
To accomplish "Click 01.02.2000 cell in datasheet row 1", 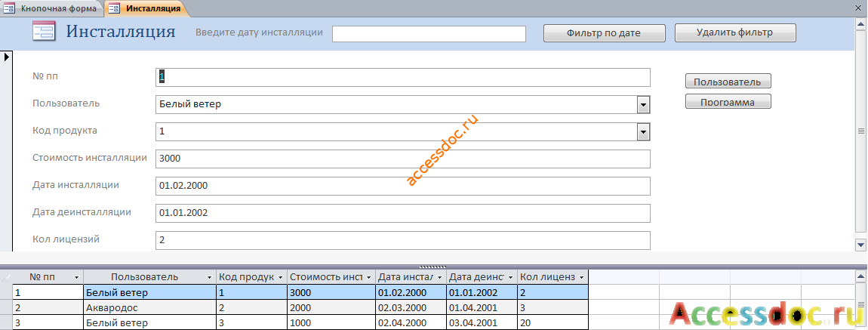I will point(411,292).
